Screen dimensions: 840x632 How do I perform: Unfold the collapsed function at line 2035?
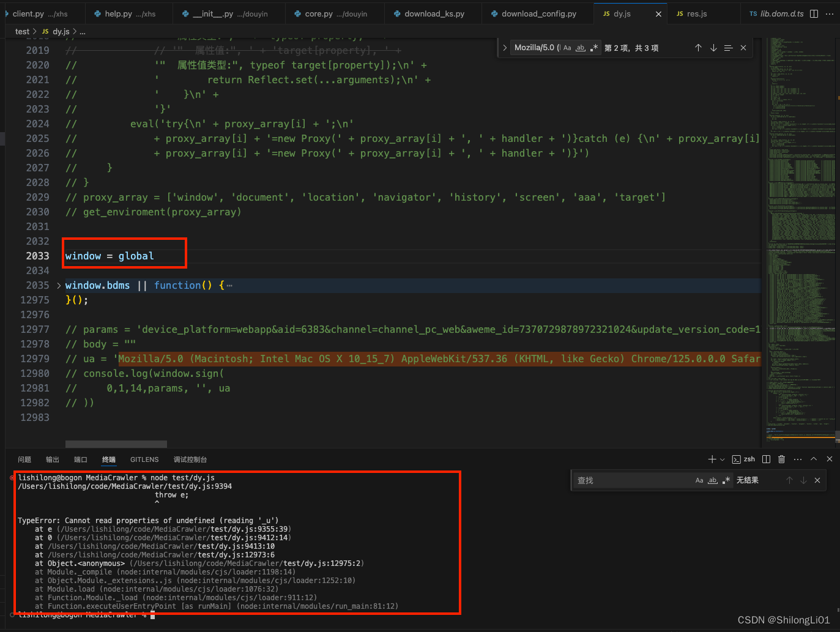(59, 286)
